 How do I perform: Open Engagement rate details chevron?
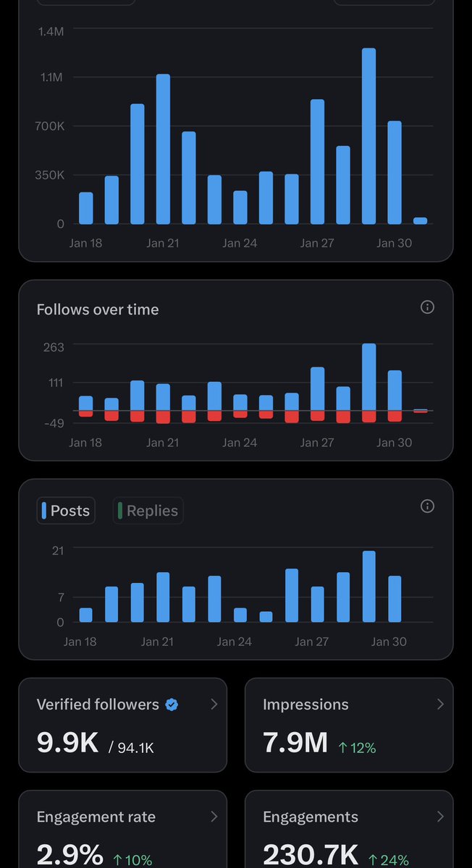tap(214, 817)
